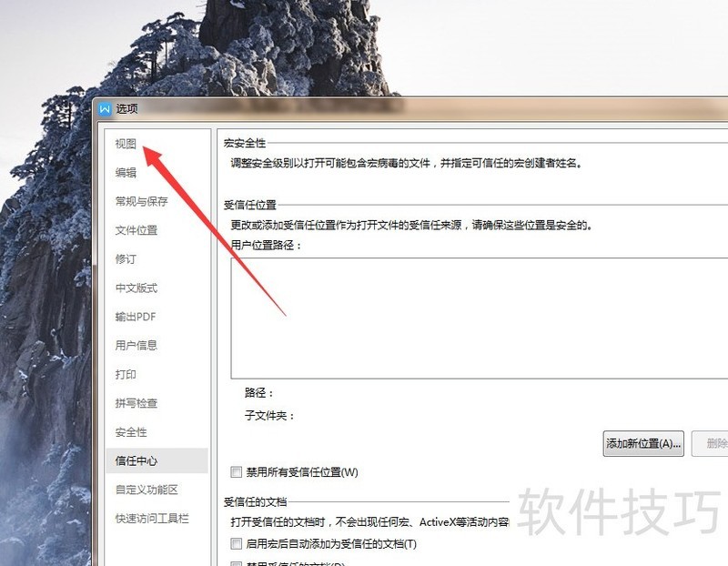
Task: Click the 宏安全性 section heading
Action: pos(245,143)
